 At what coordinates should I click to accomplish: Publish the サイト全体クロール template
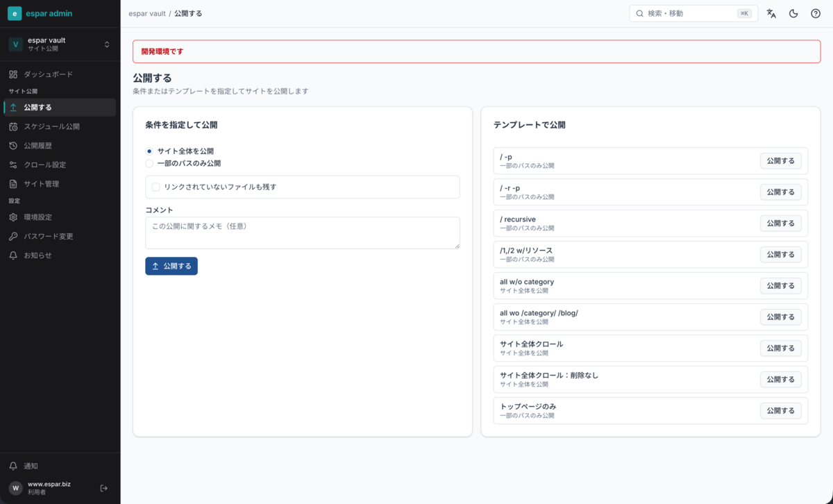coord(781,348)
